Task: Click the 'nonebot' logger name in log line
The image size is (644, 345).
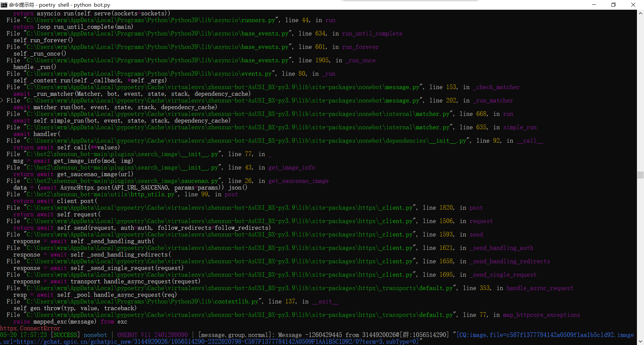Action: point(96,335)
